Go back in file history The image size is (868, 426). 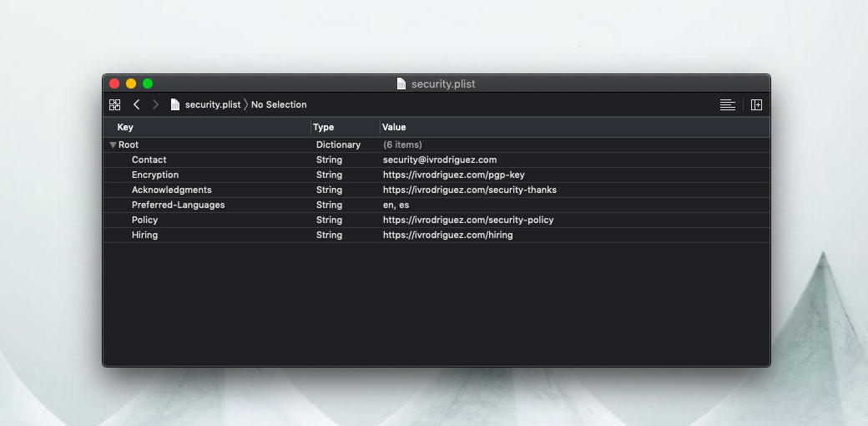click(x=136, y=104)
